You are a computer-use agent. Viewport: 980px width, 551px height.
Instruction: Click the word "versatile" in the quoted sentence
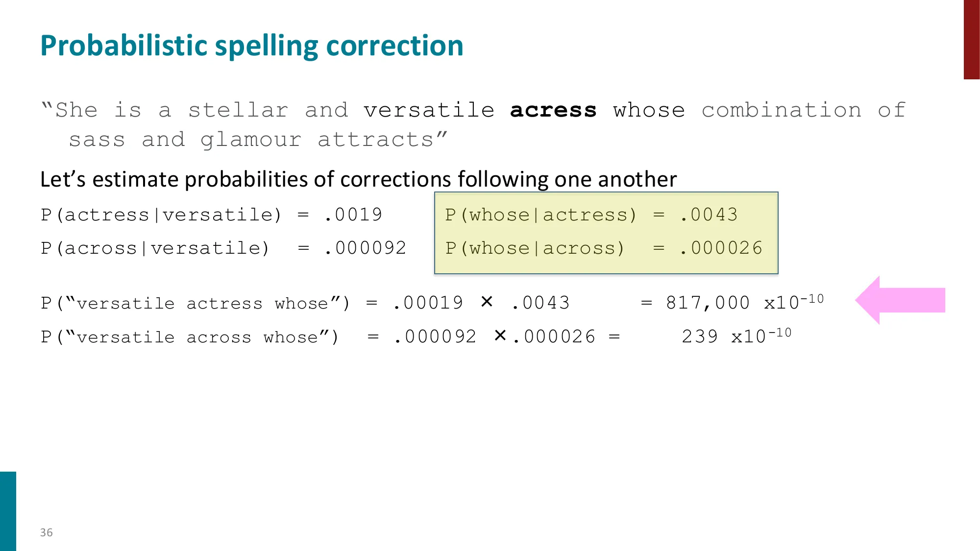click(x=429, y=111)
